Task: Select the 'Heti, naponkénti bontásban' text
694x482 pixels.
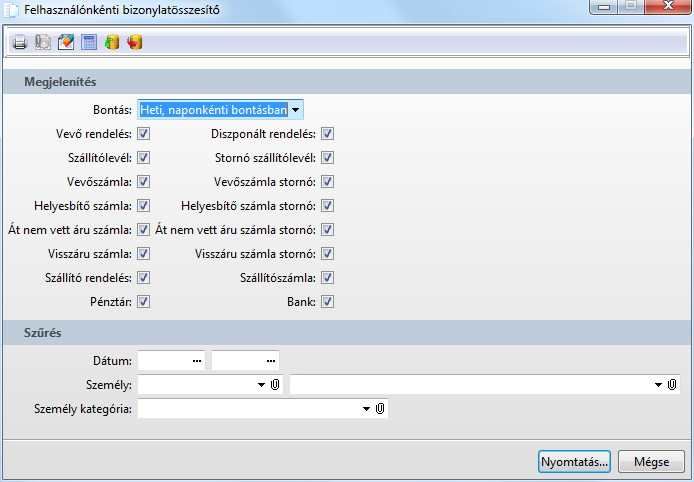Action: pyautogui.click(x=214, y=110)
